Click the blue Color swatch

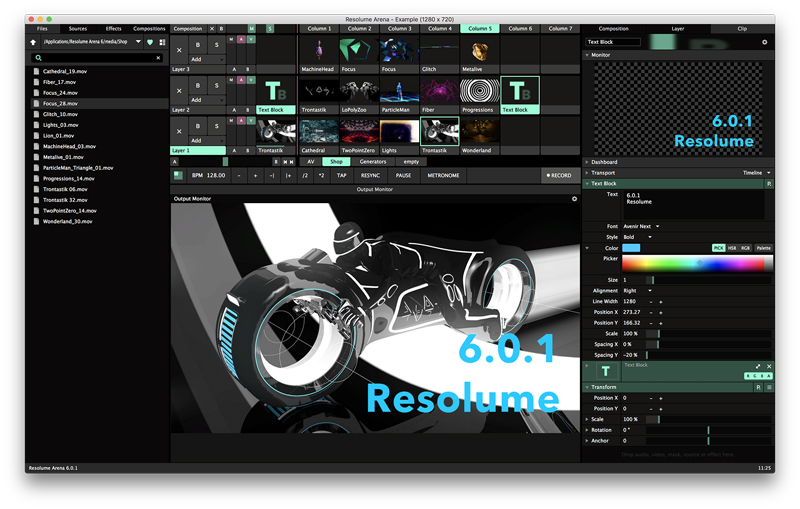pos(631,248)
